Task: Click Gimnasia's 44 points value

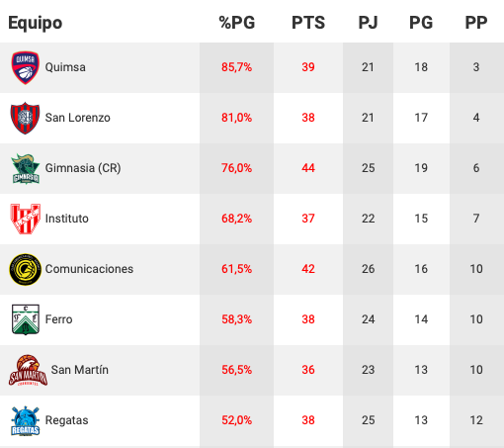Action: [308, 168]
